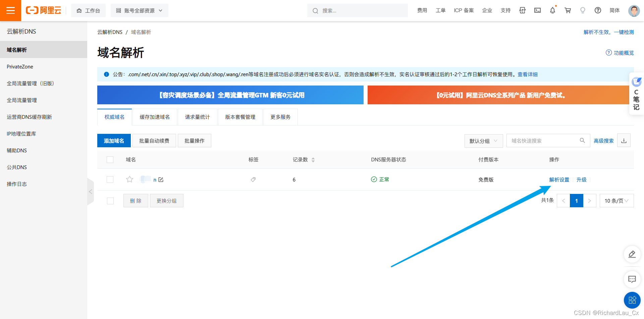644x319 pixels.
Task: Click the export download icon button
Action: [624, 141]
